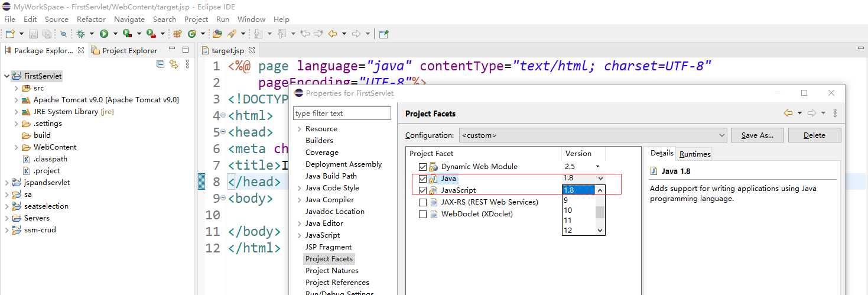Open the Run toolbar dropdown arrow
This screenshot has width=868, height=295.
pyautogui.click(x=115, y=34)
